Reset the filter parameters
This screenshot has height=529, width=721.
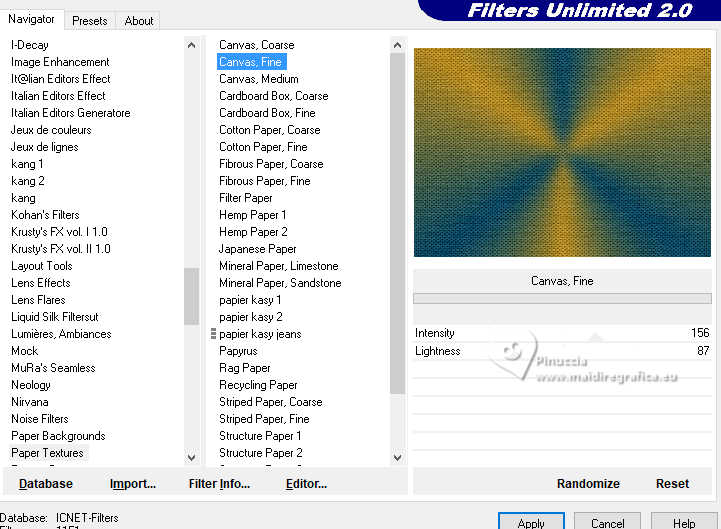(672, 483)
